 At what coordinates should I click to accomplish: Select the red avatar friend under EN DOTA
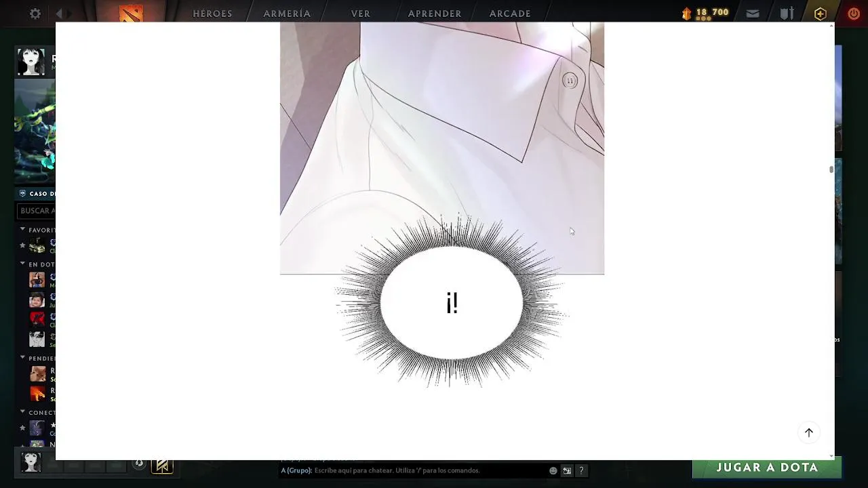pyautogui.click(x=37, y=319)
